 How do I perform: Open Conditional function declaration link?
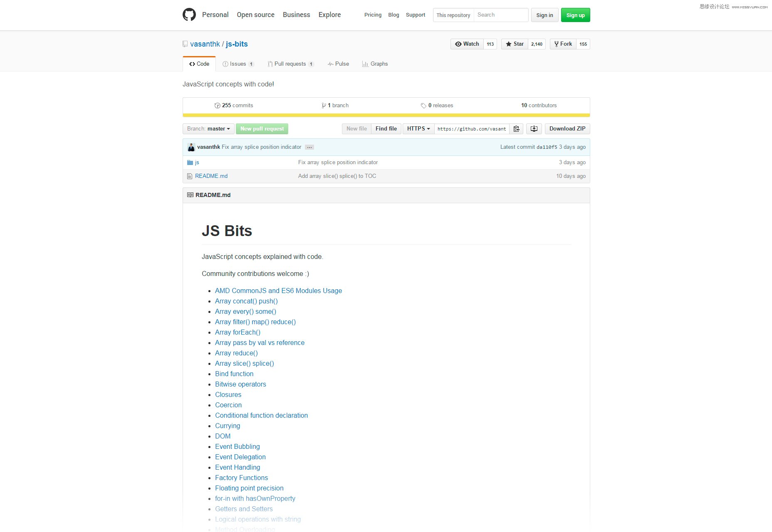point(262,416)
